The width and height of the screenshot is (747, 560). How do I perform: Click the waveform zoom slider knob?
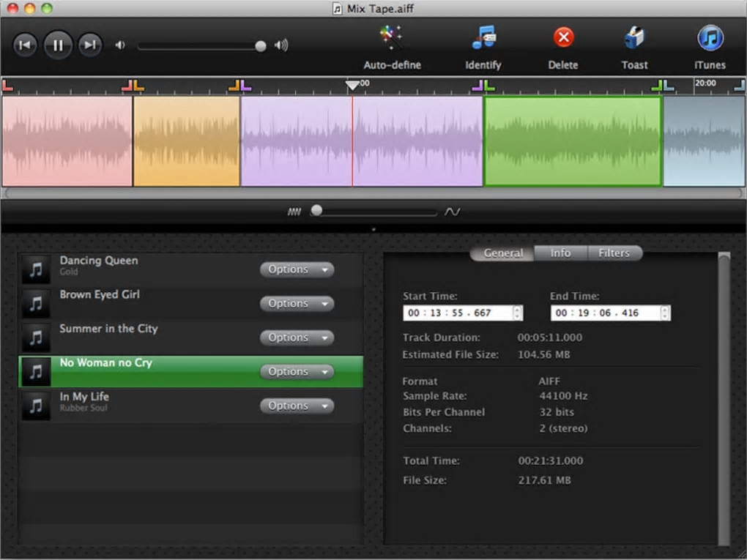click(x=316, y=211)
